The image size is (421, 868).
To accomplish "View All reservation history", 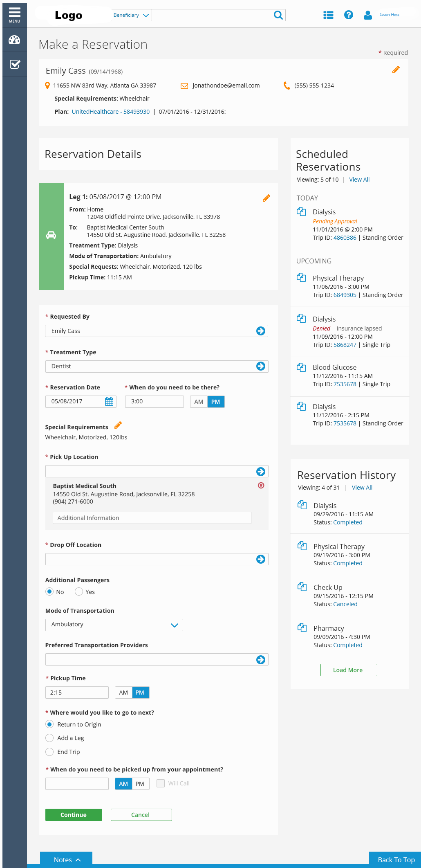I will point(362,488).
